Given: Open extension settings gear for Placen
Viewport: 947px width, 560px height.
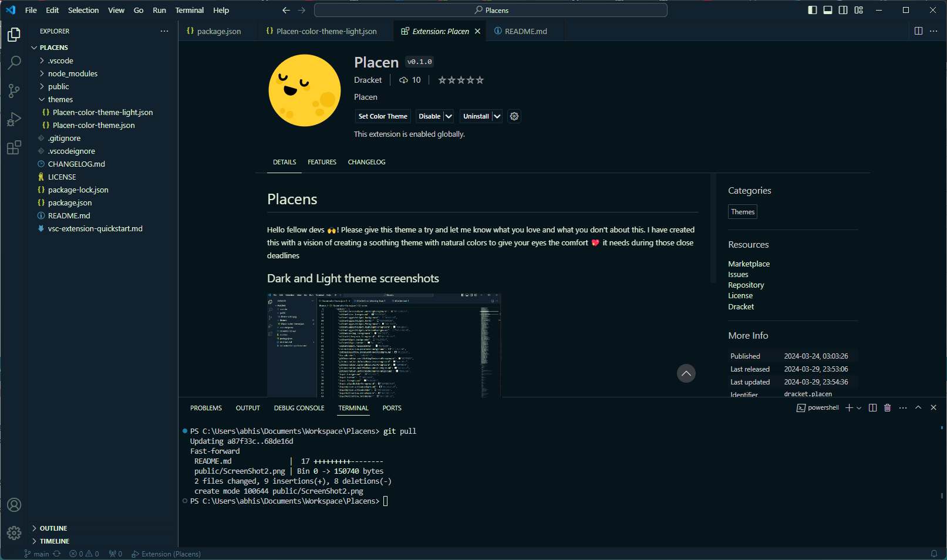Looking at the screenshot, I should [x=514, y=116].
